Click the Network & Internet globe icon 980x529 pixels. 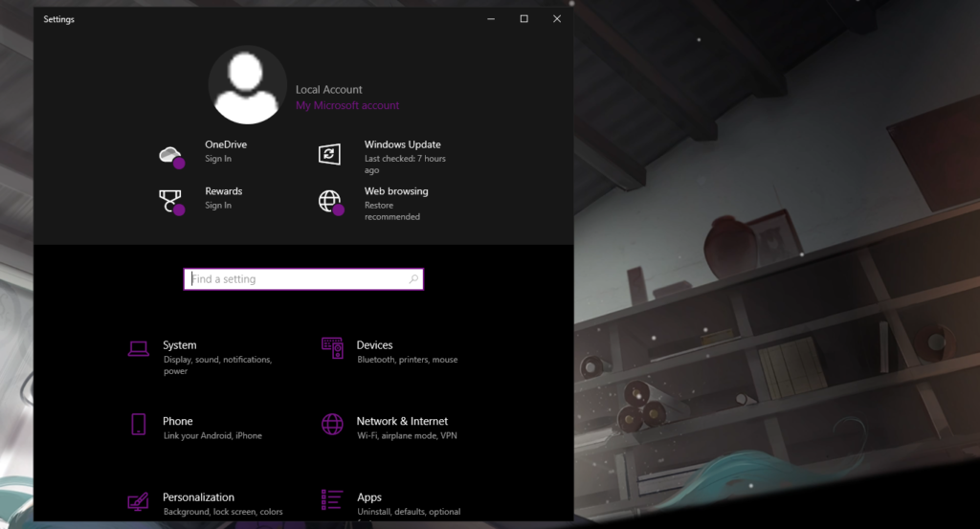332,425
